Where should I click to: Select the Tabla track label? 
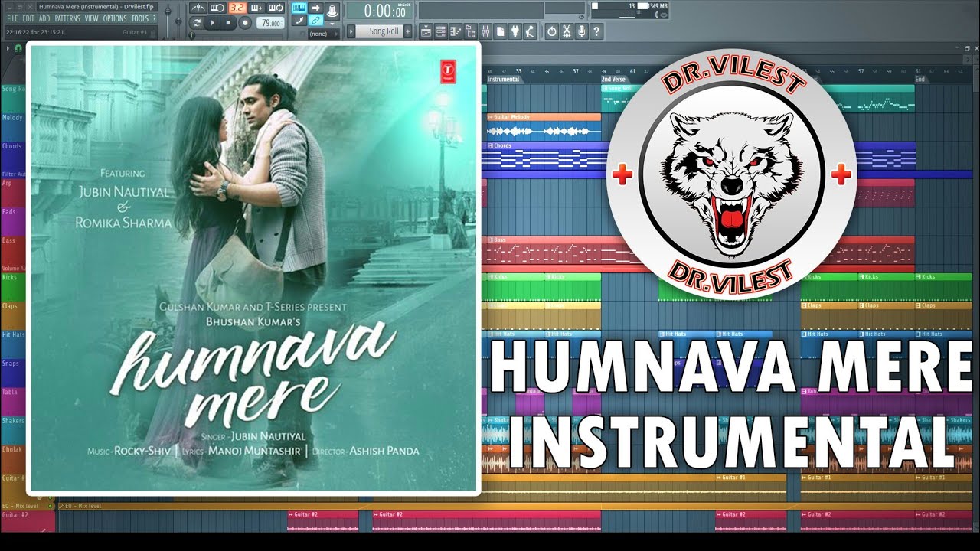click(9, 392)
